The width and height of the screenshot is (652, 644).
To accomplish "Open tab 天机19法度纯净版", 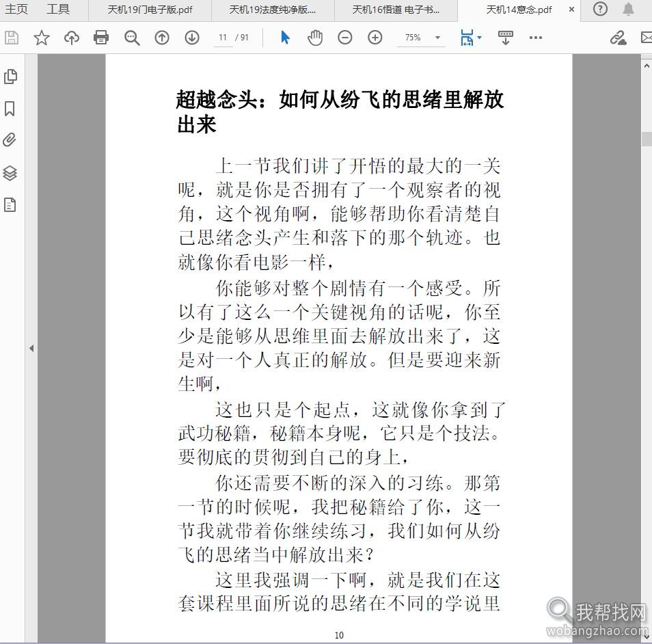I will coord(273,10).
